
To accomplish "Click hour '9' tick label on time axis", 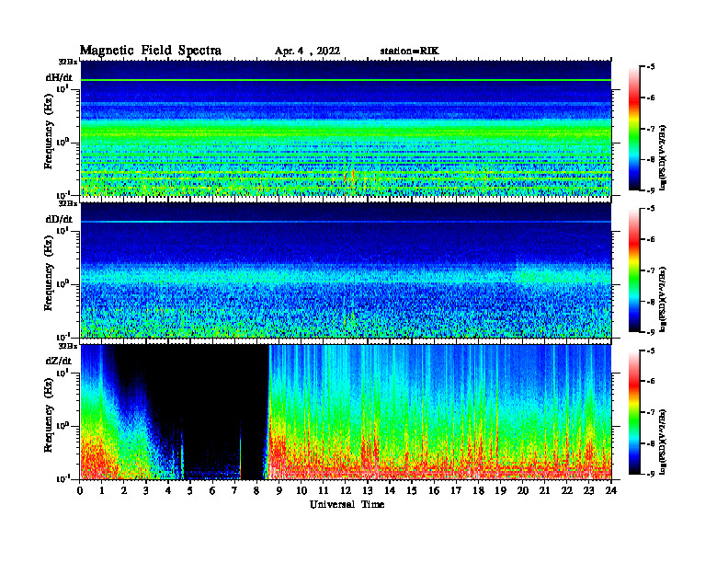I will pos(279,490).
